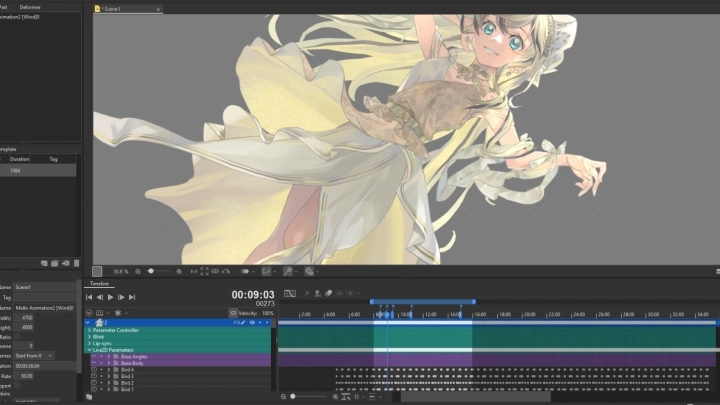Click the 1:1 zoom reset button
720x405 pixels.
coord(194,271)
